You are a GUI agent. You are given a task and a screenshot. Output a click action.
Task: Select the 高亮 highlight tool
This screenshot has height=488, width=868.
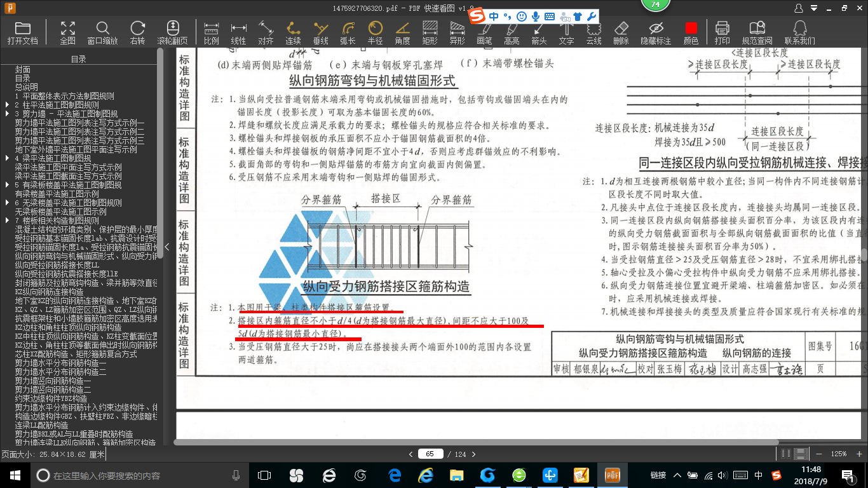[512, 32]
